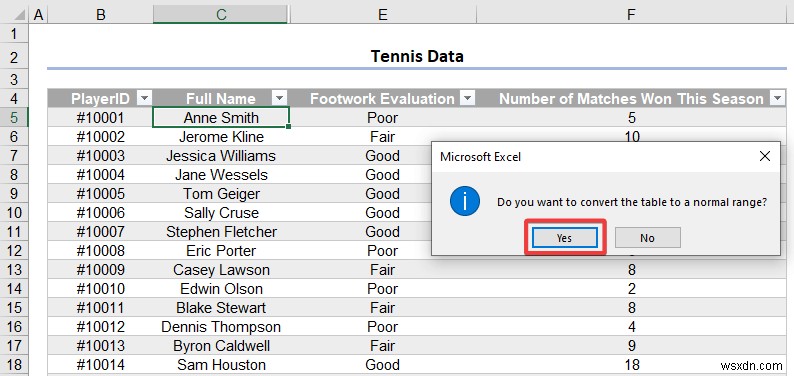The image size is (794, 376).
Task: Select row 4 header
Action: (14, 98)
